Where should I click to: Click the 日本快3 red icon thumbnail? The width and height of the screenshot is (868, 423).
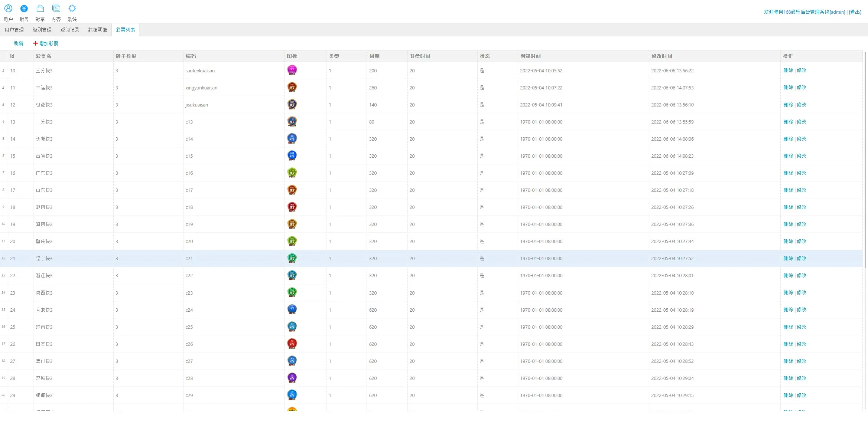(292, 344)
